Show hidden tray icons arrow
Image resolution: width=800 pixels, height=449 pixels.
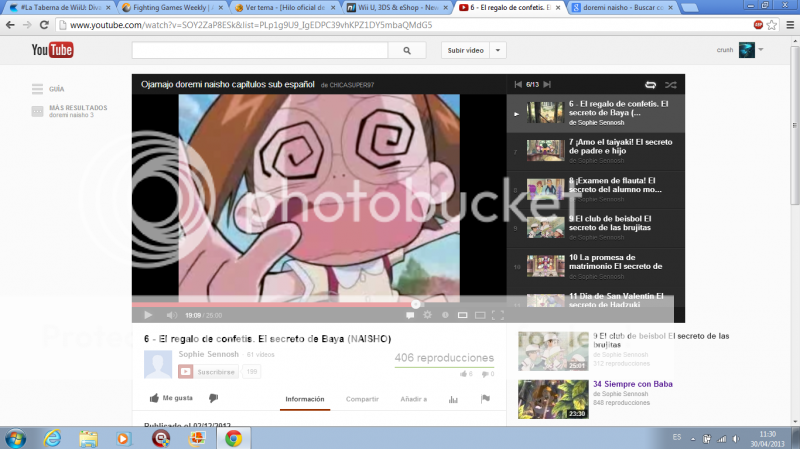pos(692,439)
